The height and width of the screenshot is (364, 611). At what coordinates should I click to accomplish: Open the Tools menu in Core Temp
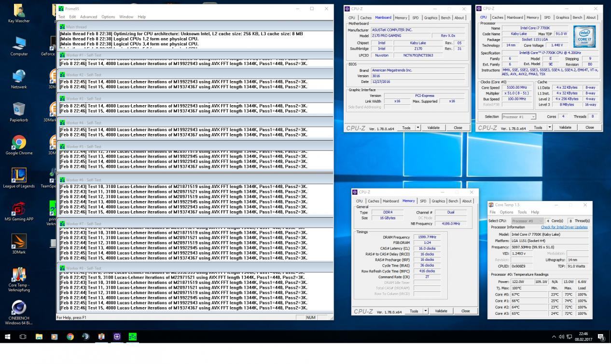tap(522, 212)
